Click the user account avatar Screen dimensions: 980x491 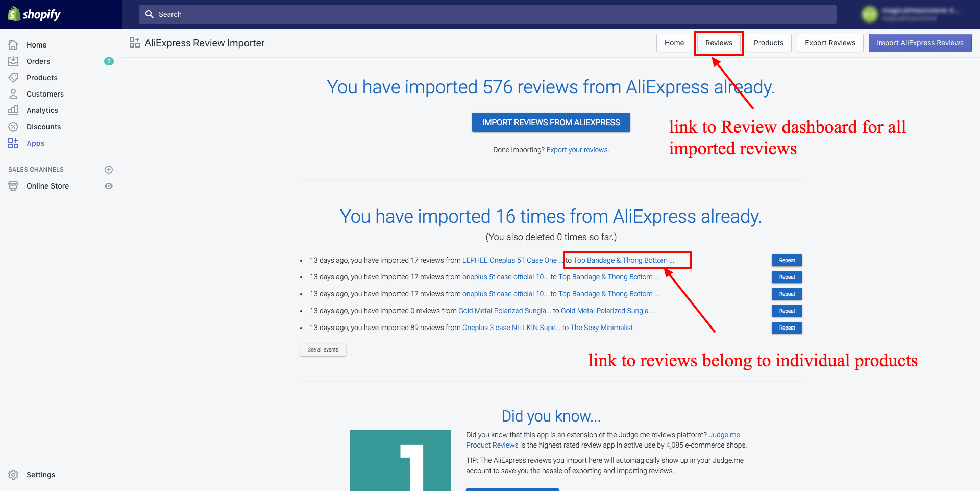coord(869,14)
